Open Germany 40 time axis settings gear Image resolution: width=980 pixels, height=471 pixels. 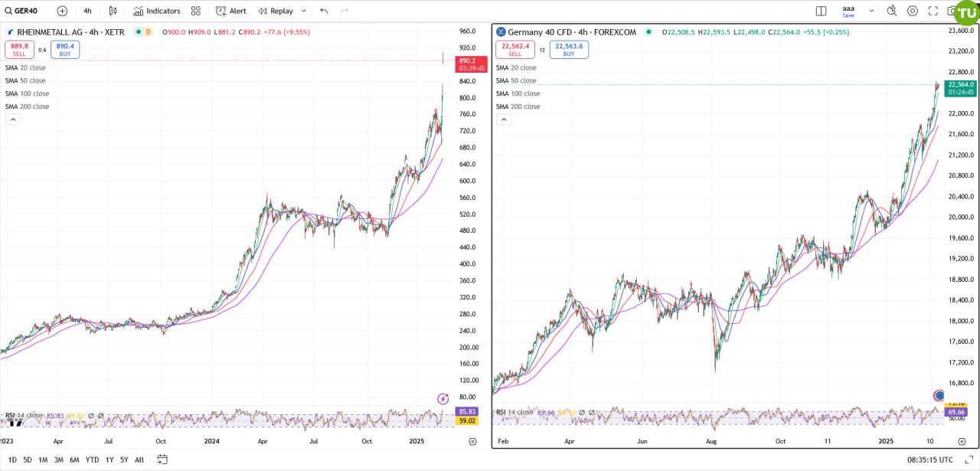pyautogui.click(x=963, y=442)
